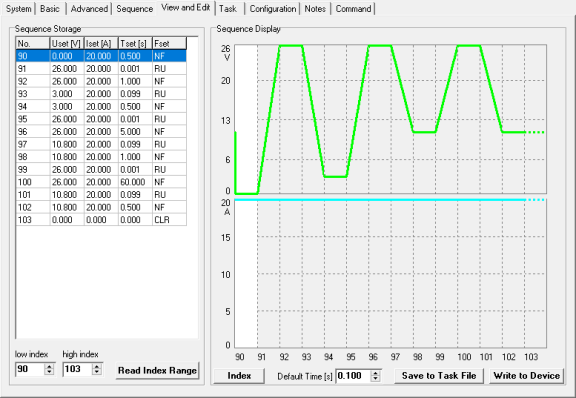Click the Read Index Range button

coord(157,370)
